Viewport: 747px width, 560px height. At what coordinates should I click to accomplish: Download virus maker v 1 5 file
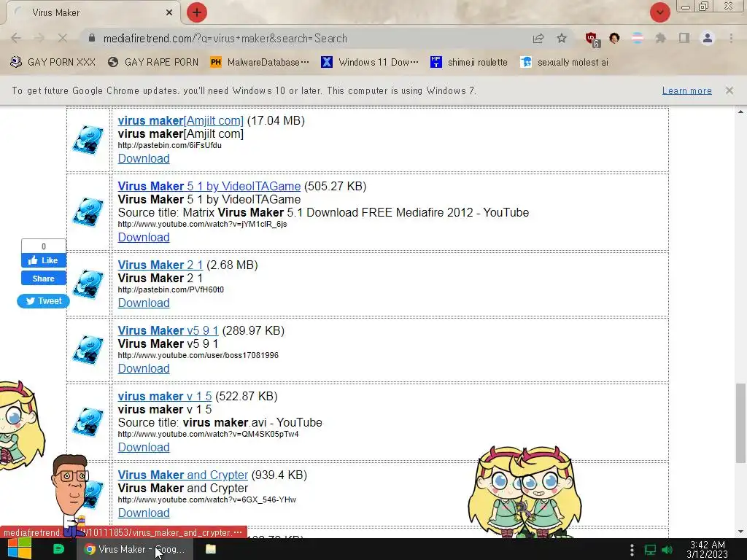(144, 447)
